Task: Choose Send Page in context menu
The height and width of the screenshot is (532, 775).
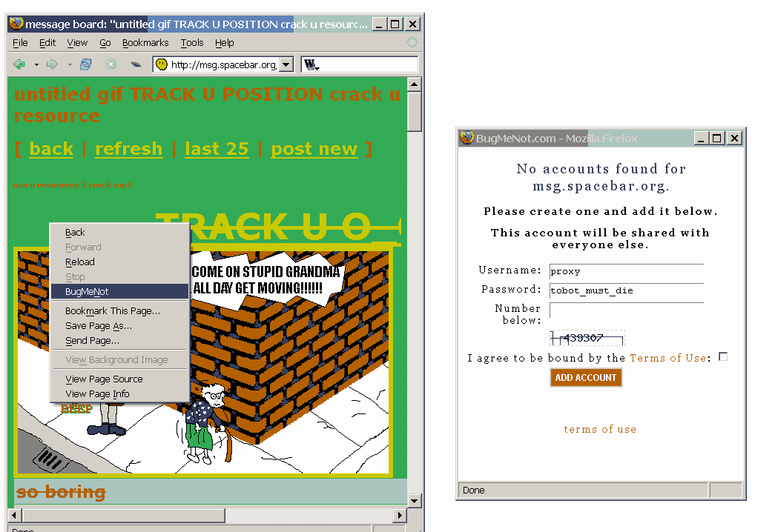Action: point(119,340)
